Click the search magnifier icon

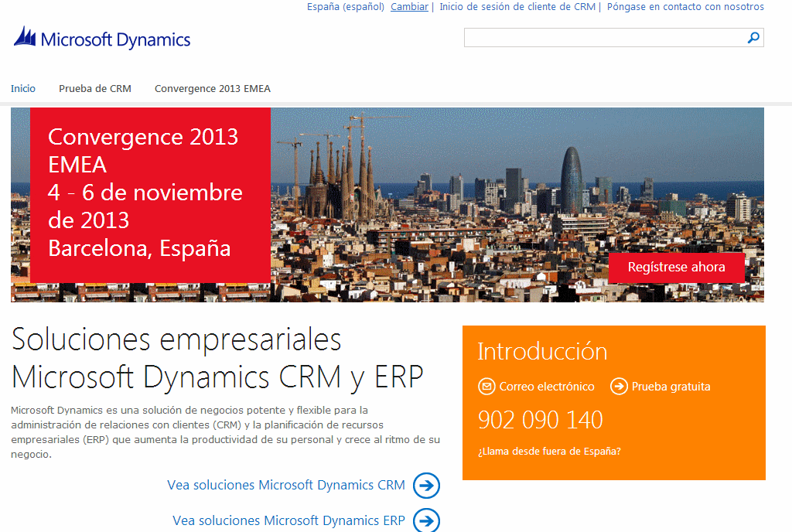(753, 37)
